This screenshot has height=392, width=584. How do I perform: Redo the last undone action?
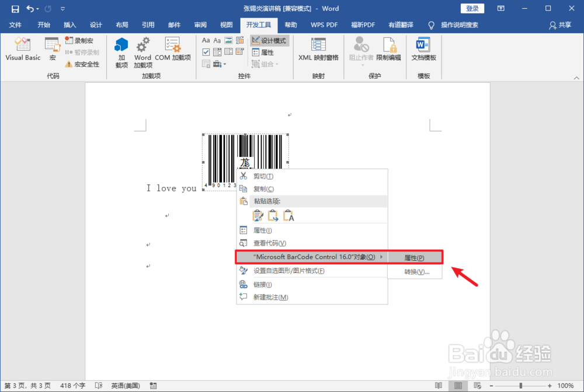(48, 9)
